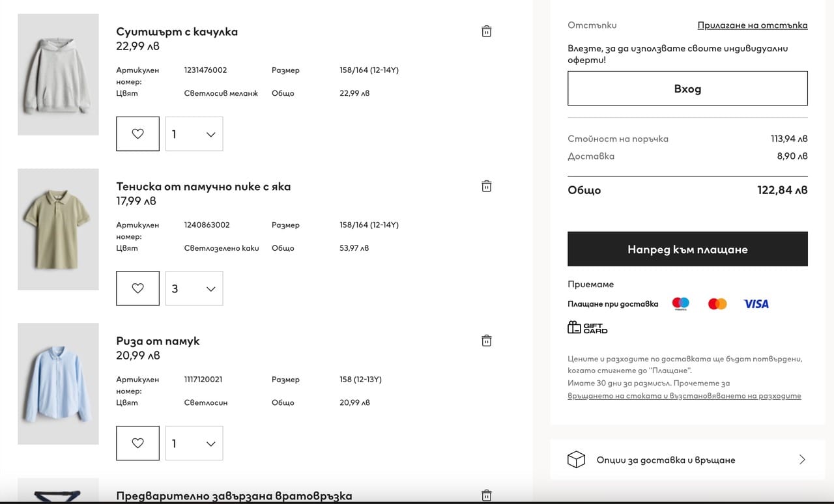Click delivery cost 8,90 лв
The image size is (834, 504).
pyautogui.click(x=792, y=156)
